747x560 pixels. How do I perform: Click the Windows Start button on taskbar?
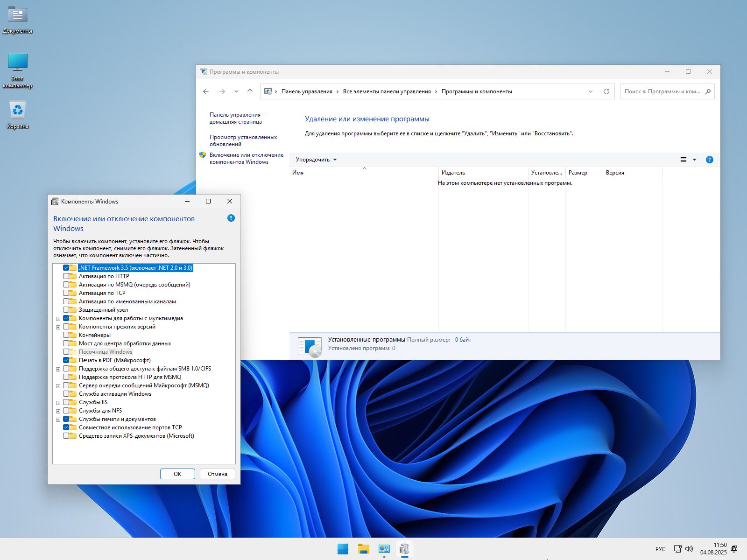[343, 549]
